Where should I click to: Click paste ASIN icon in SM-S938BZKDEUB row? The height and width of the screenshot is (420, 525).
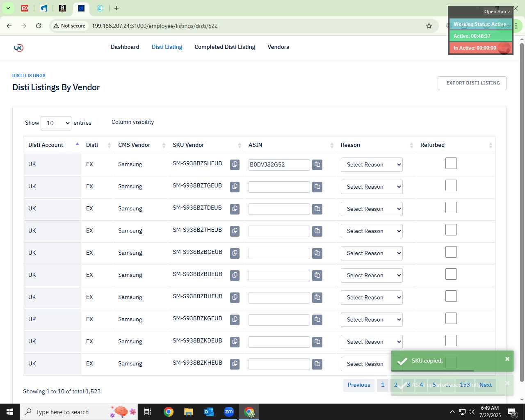pos(317,342)
